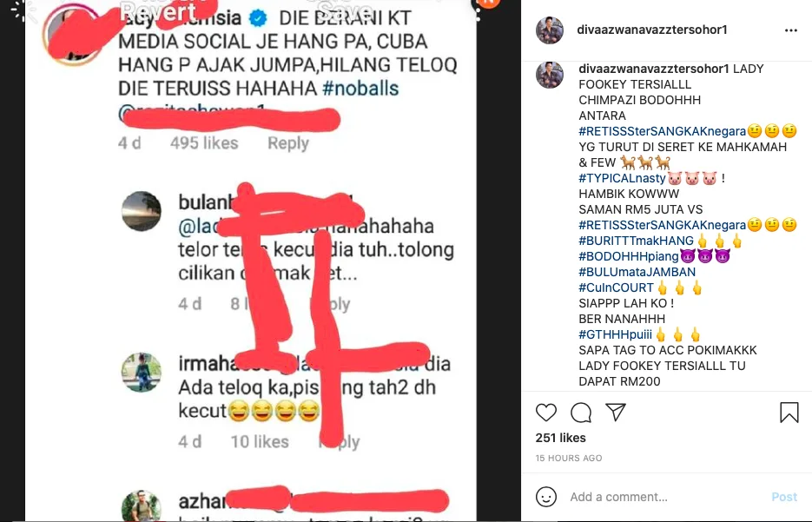The height and width of the screenshot is (522, 812).
Task: Open comments via speech bubble icon
Action: pyautogui.click(x=581, y=413)
